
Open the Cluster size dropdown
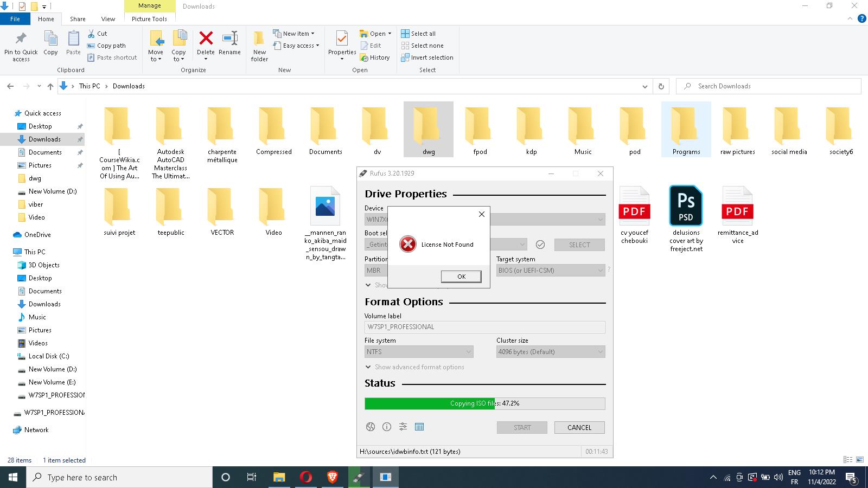click(x=550, y=352)
